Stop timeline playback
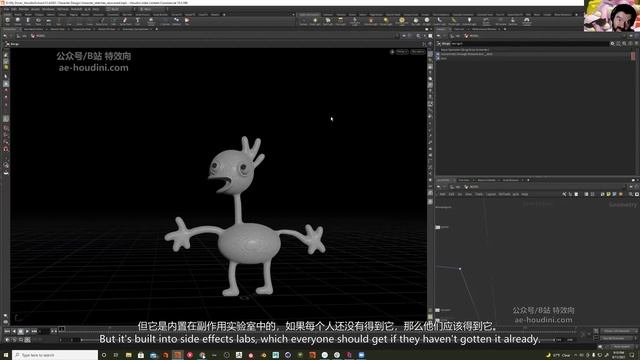This screenshot has width=640, height=360. 20,331
